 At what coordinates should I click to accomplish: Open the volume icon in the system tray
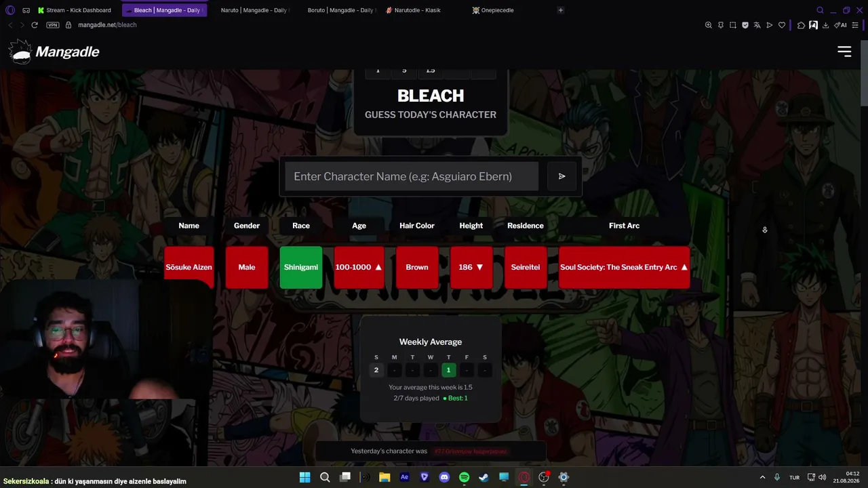[x=823, y=477]
